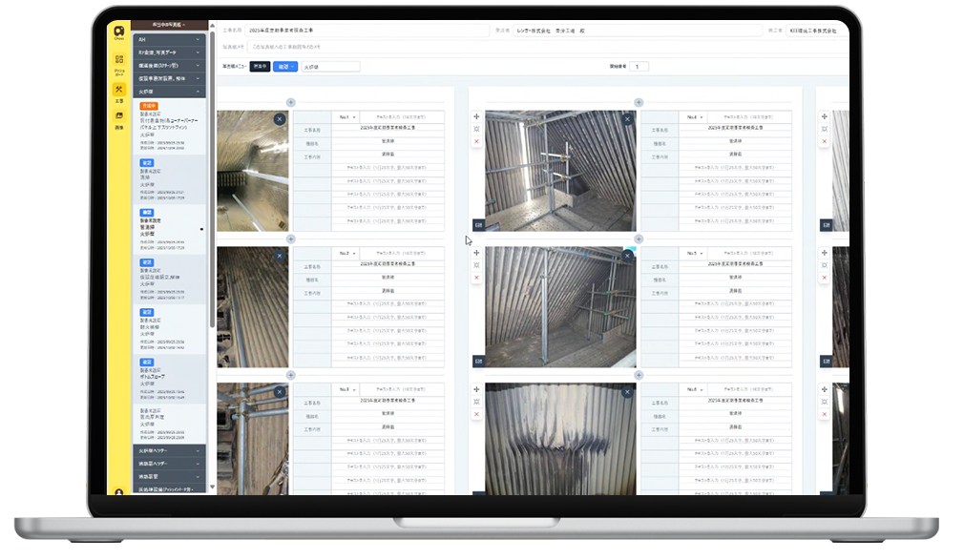This screenshot has width=964, height=560.
Task: Click the user profile icon at sidebar bottom
Action: coord(118,493)
